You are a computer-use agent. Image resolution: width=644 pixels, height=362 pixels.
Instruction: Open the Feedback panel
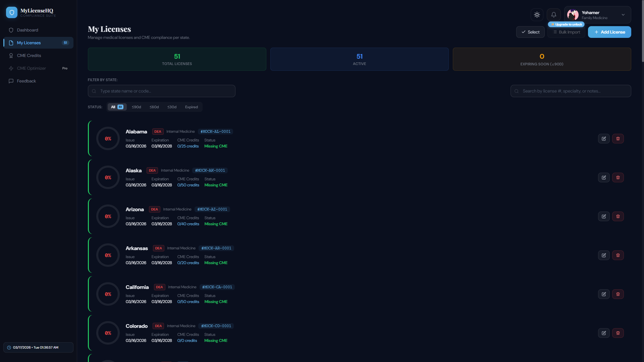(26, 81)
